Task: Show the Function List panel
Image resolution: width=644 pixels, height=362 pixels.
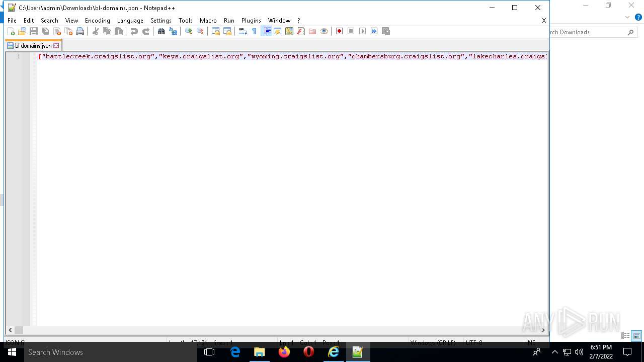Action: (301, 31)
